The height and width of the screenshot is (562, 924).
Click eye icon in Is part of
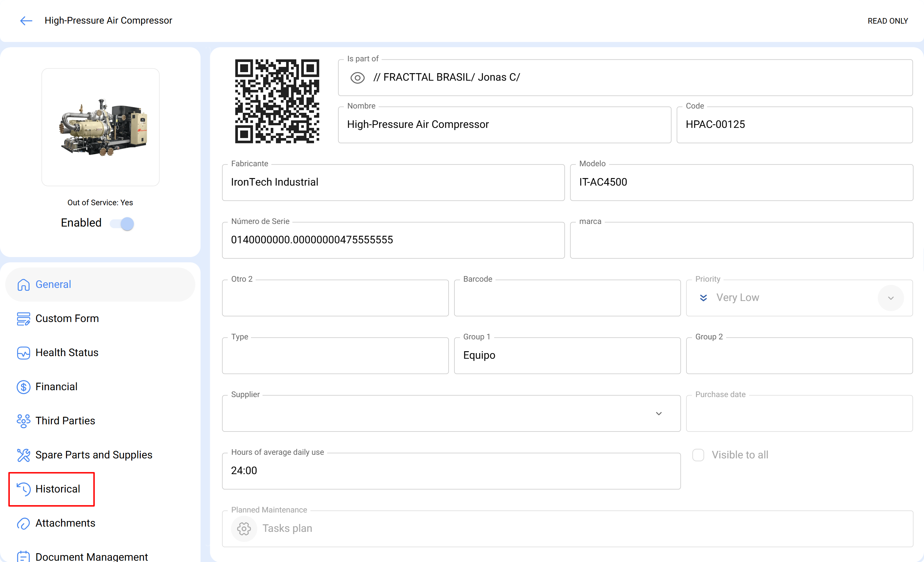[x=357, y=78]
